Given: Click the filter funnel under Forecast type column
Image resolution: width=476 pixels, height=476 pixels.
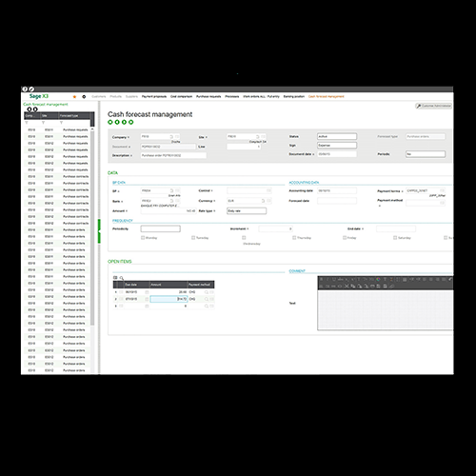Looking at the screenshot, I should tap(61, 123).
